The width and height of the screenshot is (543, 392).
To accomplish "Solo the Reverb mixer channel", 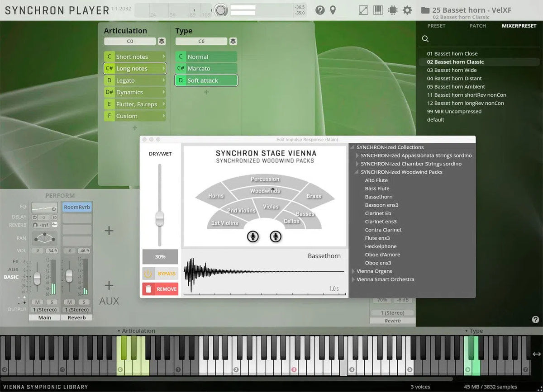I will tap(83, 302).
